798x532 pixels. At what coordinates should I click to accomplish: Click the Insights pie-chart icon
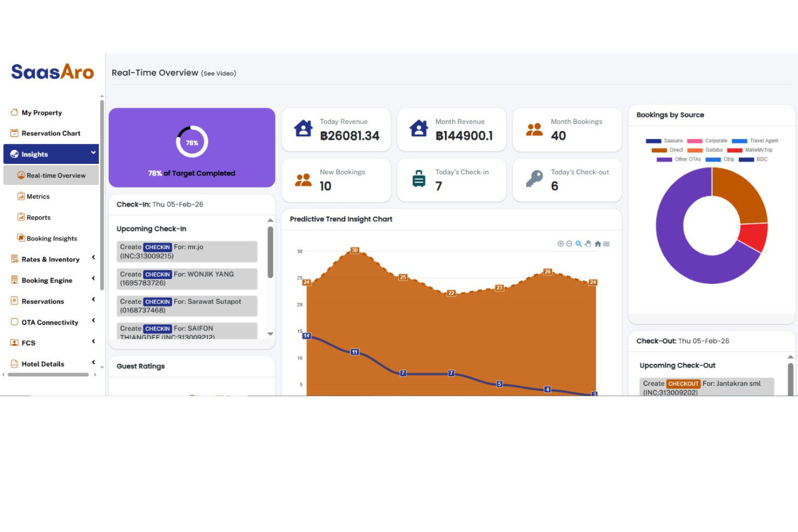[x=15, y=154]
